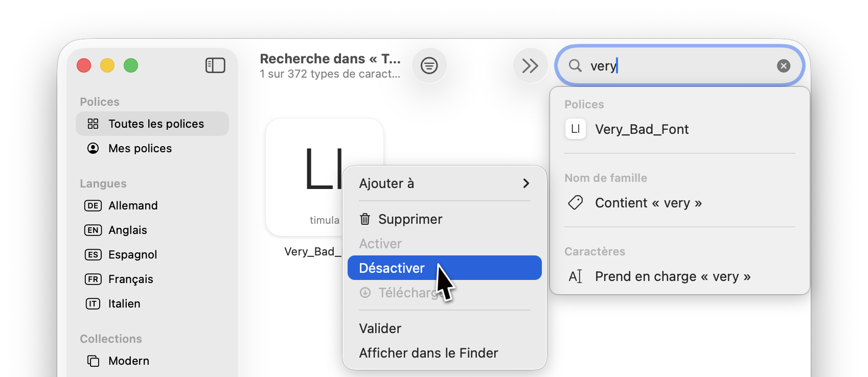The width and height of the screenshot is (868, 377).
Task: Open the filter options circle icon
Action: click(x=429, y=65)
